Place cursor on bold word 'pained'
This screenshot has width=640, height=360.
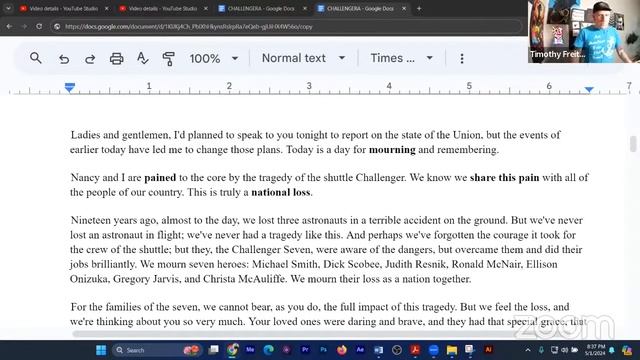coord(160,178)
